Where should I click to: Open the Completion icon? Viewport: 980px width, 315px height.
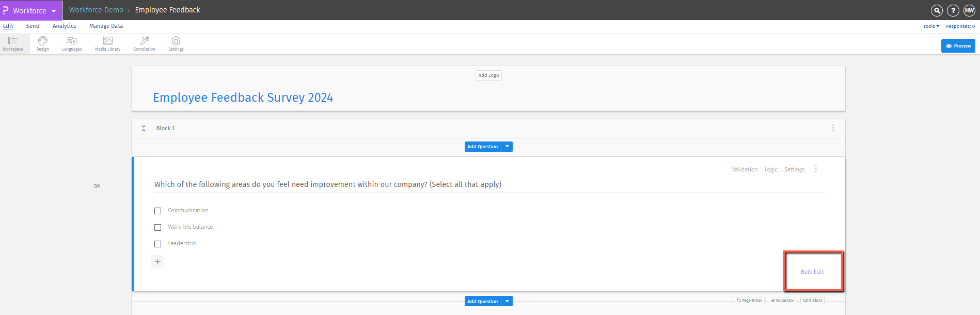(145, 43)
